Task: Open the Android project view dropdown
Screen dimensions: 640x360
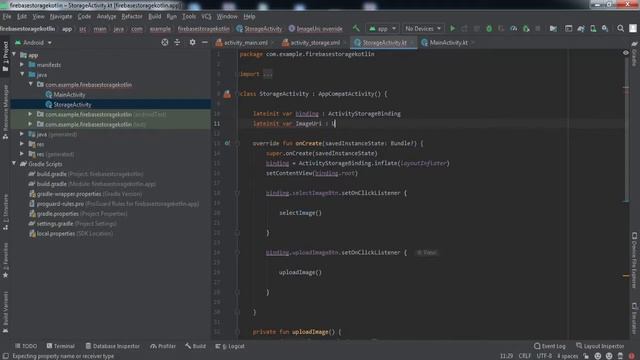Action: point(33,42)
